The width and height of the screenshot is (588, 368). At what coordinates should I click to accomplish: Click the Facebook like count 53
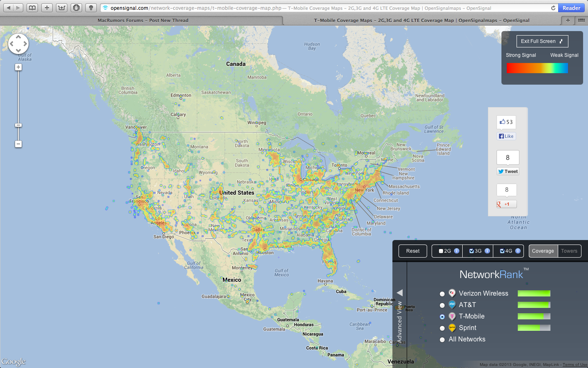[x=506, y=122]
